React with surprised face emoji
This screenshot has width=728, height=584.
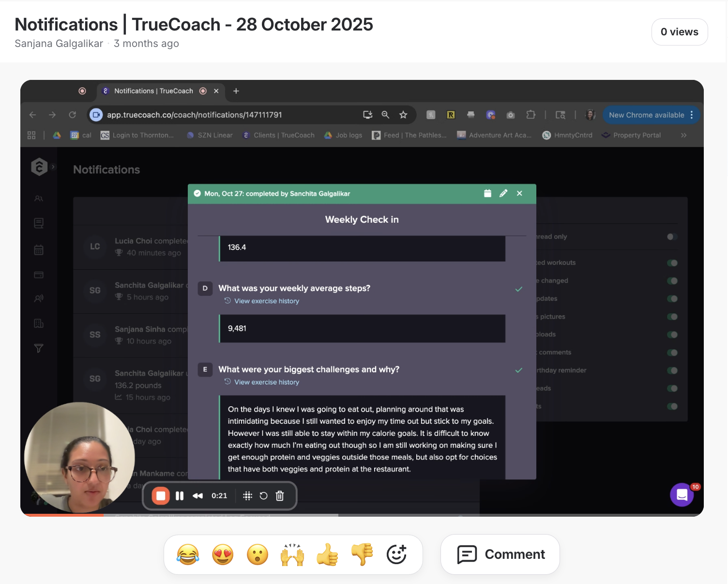(258, 554)
